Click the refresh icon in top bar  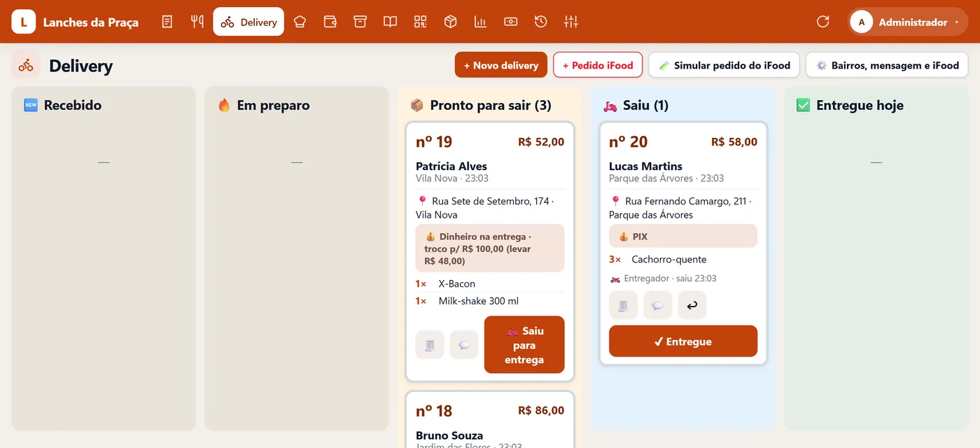(823, 22)
